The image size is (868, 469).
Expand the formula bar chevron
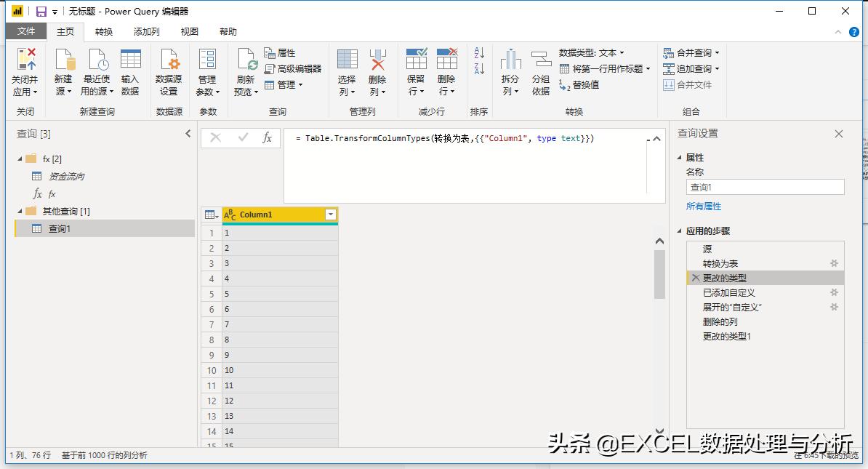click(656, 138)
